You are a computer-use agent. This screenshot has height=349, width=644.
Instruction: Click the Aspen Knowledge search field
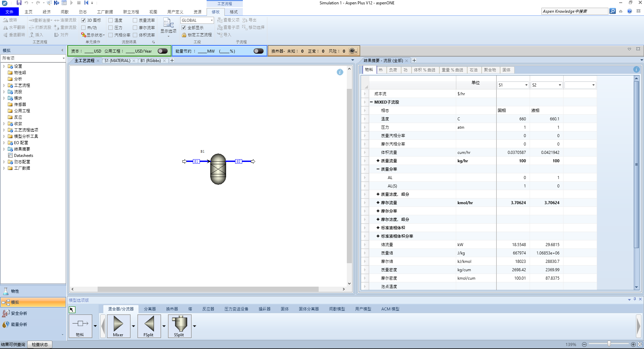pyautogui.click(x=575, y=11)
